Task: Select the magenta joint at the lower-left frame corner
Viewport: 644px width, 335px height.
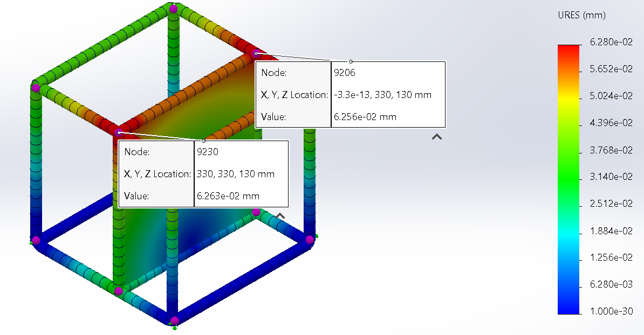Action: pos(36,240)
